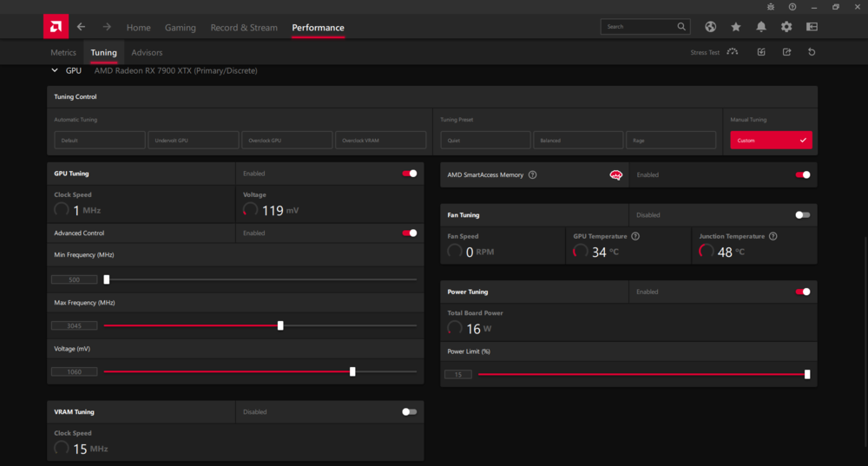Enable the Fan Tuning toggle
Image resolution: width=868 pixels, height=466 pixels.
click(803, 215)
